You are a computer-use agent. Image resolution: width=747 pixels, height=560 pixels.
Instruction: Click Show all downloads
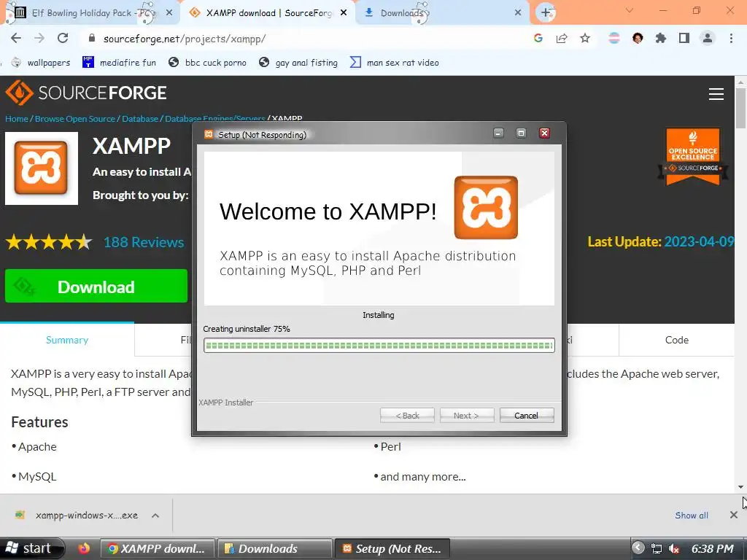pyautogui.click(x=692, y=516)
